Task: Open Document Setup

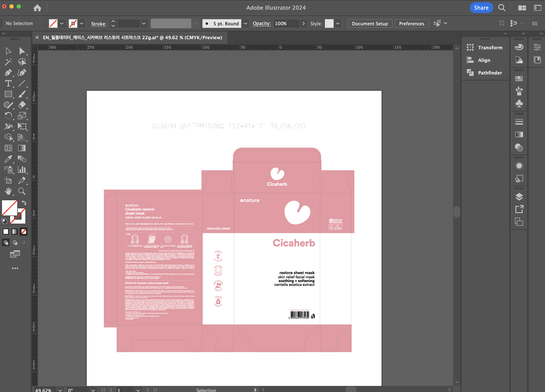Action: pyautogui.click(x=370, y=24)
